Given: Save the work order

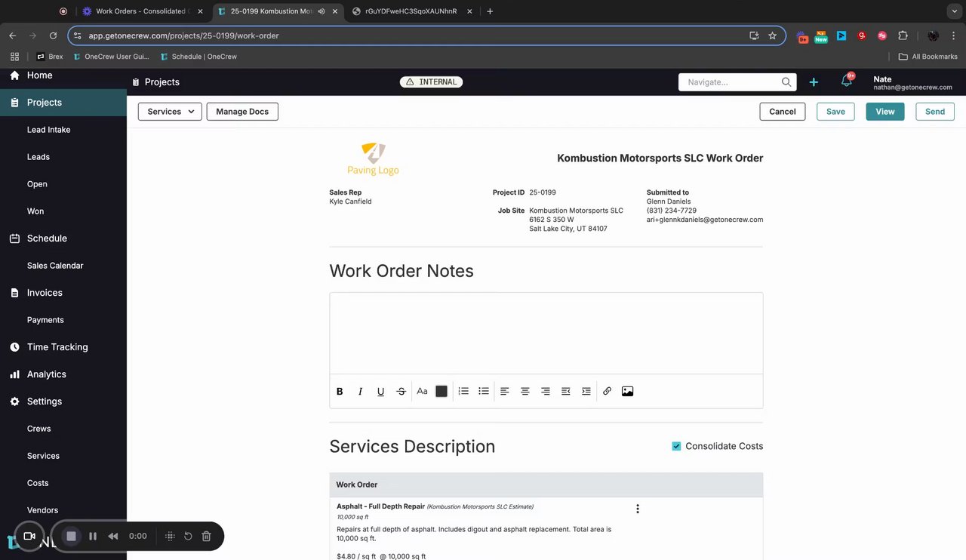Looking at the screenshot, I should pyautogui.click(x=835, y=112).
